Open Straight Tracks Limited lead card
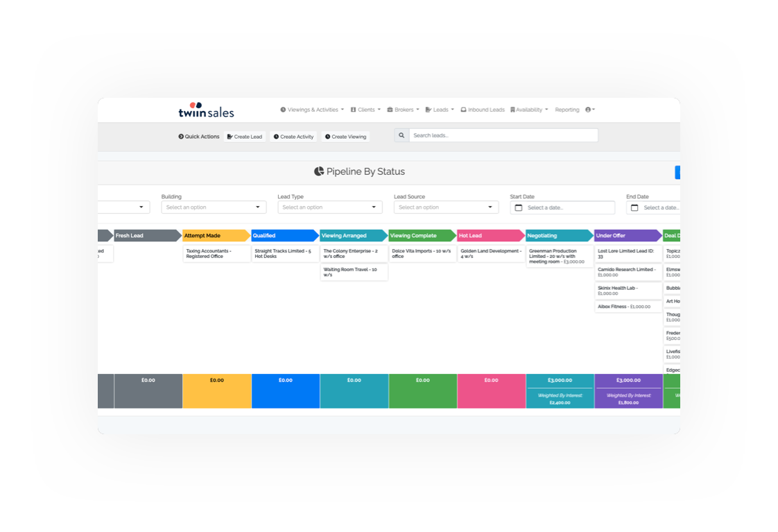Screen dimensions: 778x532 coord(285,254)
